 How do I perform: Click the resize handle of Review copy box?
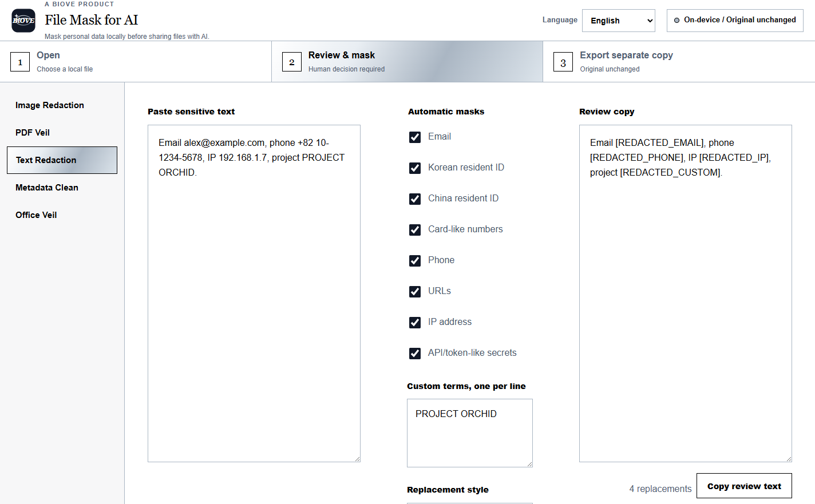[x=789, y=459]
